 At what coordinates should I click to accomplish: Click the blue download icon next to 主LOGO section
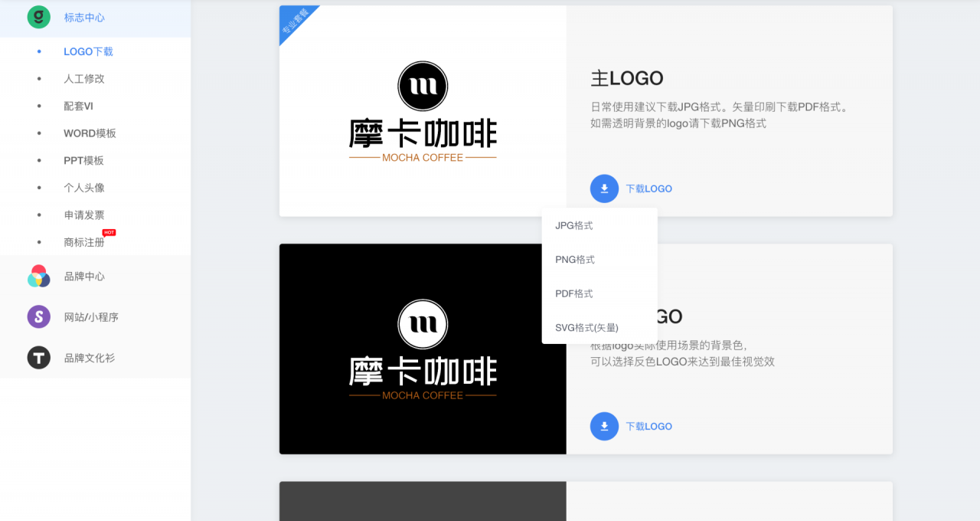coord(604,188)
